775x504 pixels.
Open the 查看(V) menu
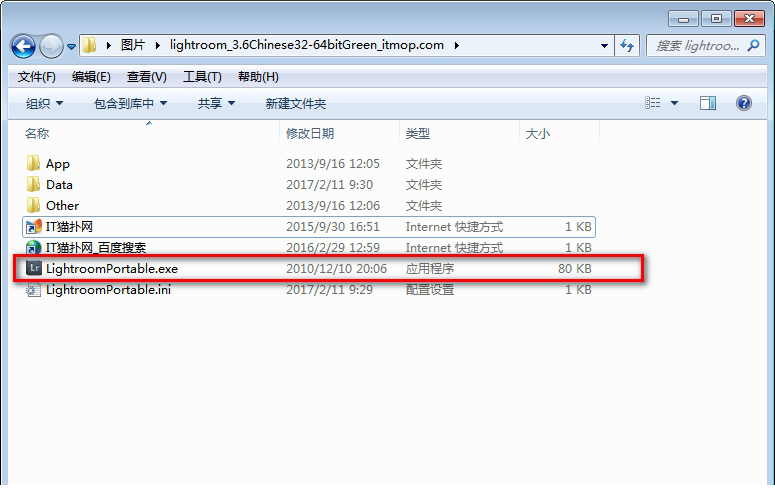tap(146, 77)
